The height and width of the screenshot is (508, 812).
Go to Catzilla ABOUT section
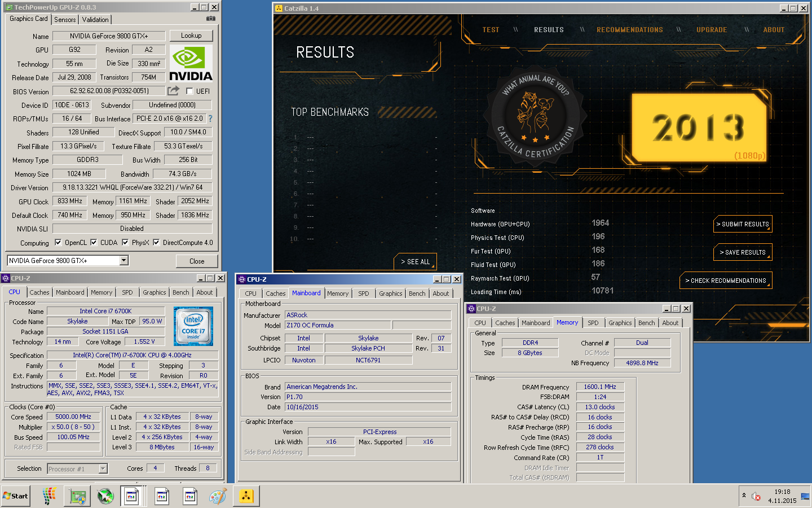(x=774, y=30)
